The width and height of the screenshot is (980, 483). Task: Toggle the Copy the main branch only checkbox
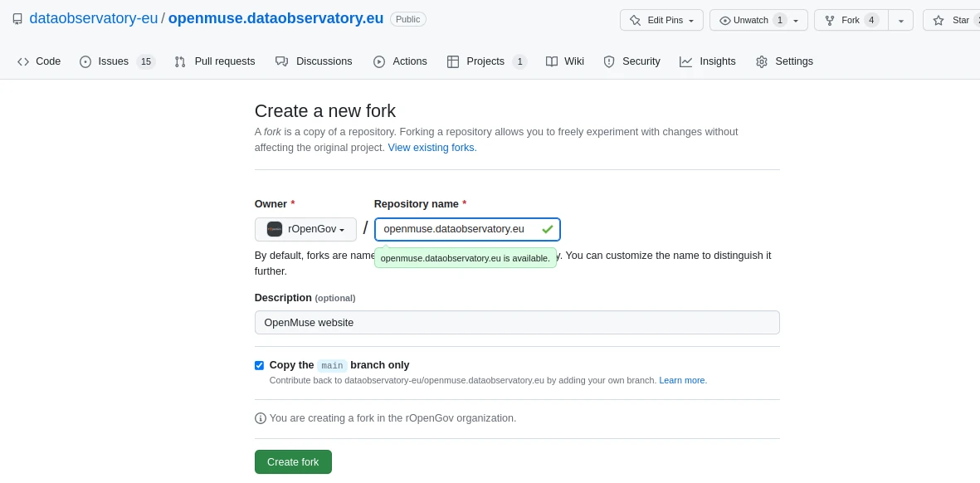(x=259, y=365)
